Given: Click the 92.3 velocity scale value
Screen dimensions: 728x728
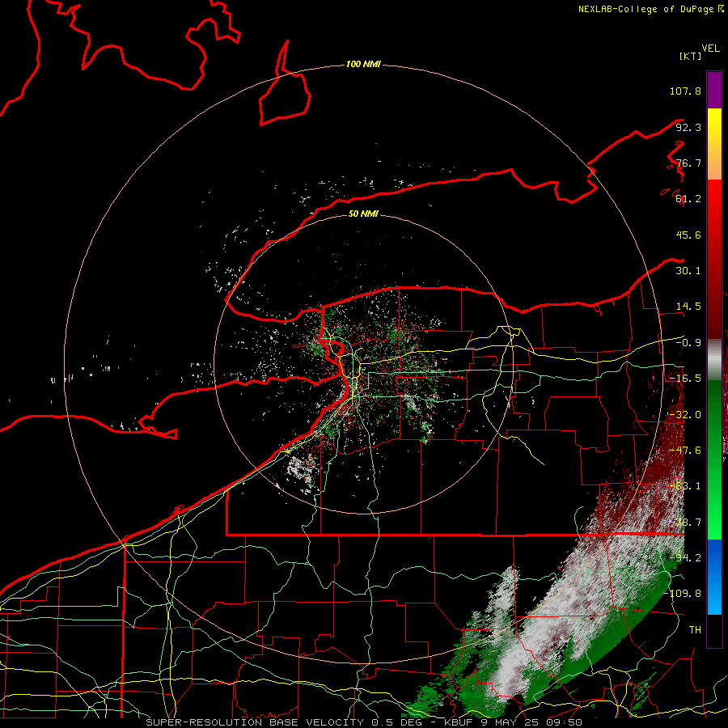Looking at the screenshot, I should tap(688, 127).
